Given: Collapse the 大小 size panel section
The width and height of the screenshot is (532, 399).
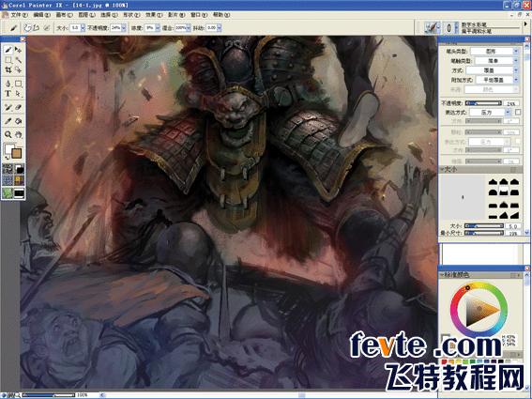Looking at the screenshot, I should pos(443,169).
